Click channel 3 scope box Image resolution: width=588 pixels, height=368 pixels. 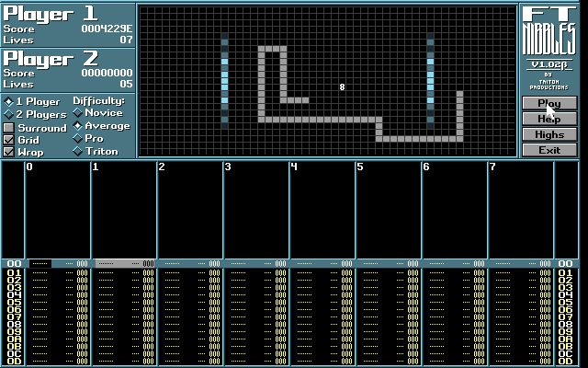[x=256, y=212]
